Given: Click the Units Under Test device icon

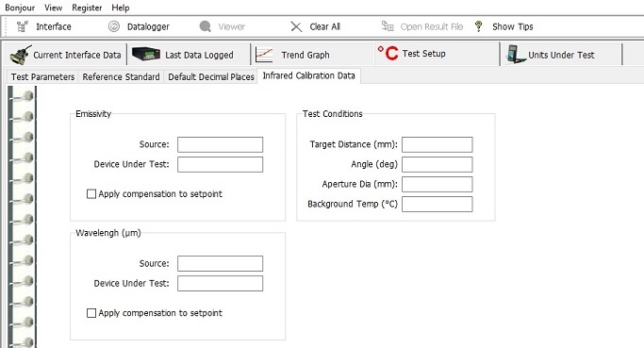Looking at the screenshot, I should (x=517, y=55).
